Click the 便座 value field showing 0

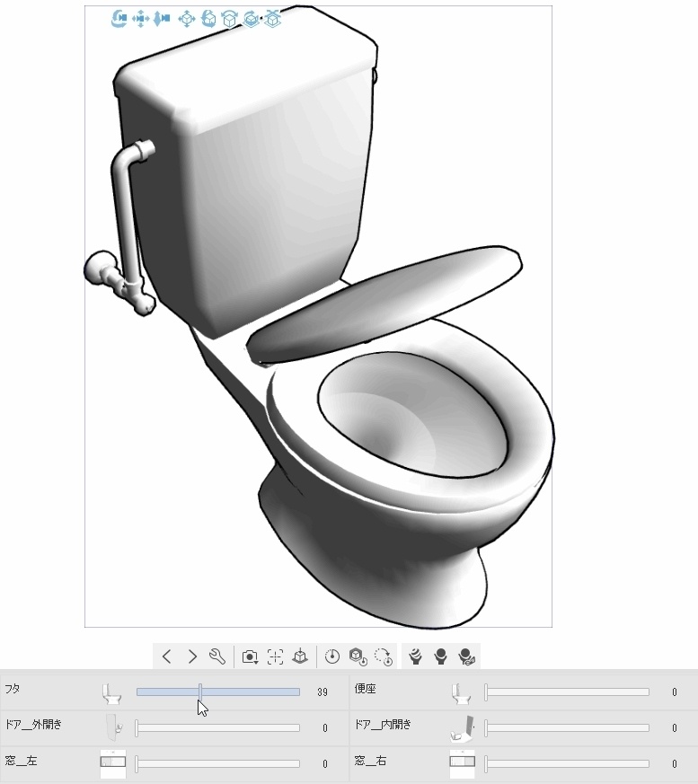[674, 692]
